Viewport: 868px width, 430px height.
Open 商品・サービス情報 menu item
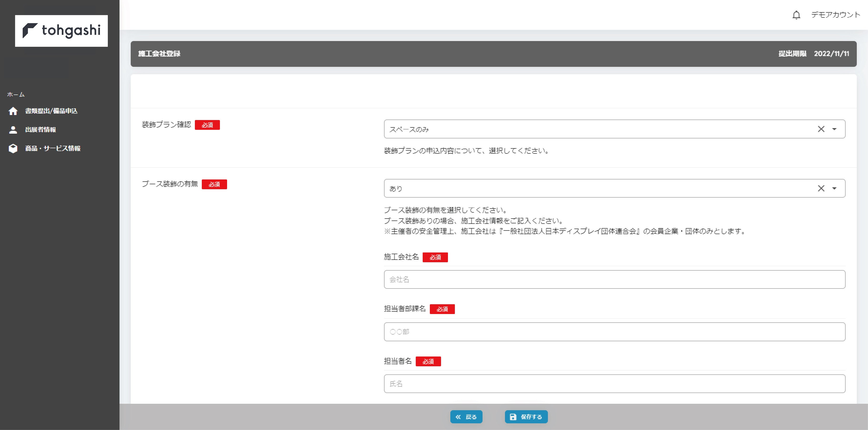[x=52, y=149]
